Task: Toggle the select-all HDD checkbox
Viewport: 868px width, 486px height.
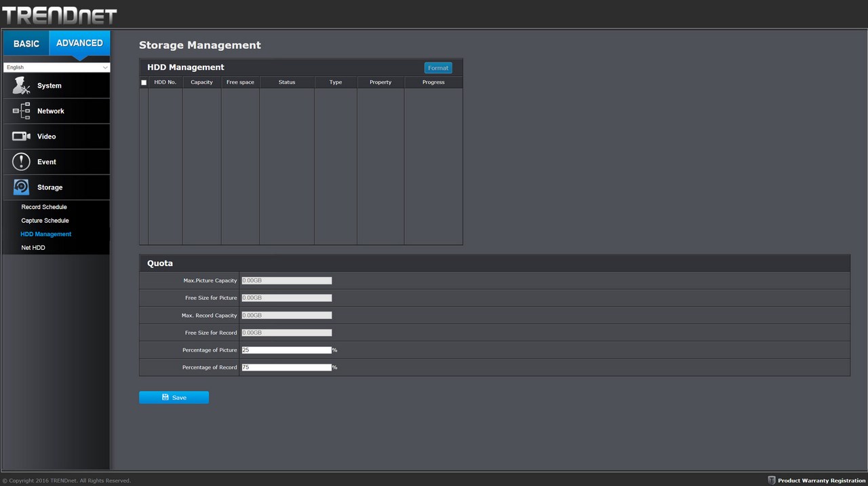Action: point(144,83)
